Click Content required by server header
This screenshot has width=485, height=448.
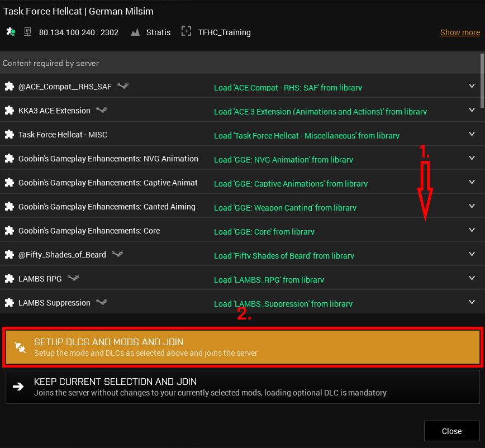click(51, 63)
